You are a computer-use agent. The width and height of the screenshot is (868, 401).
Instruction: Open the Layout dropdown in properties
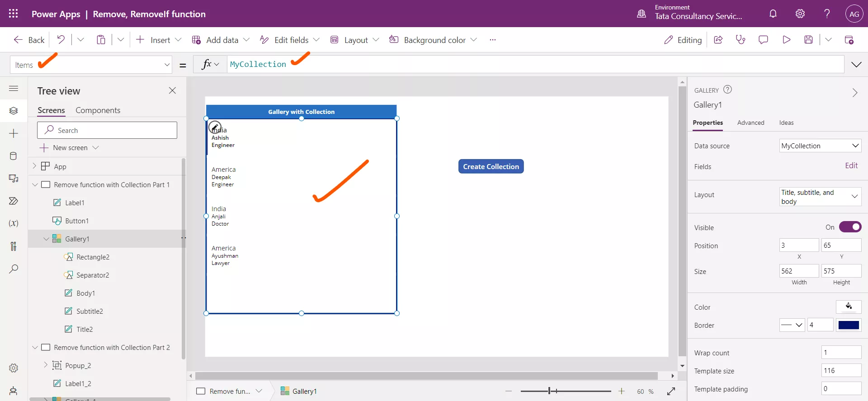coord(820,197)
